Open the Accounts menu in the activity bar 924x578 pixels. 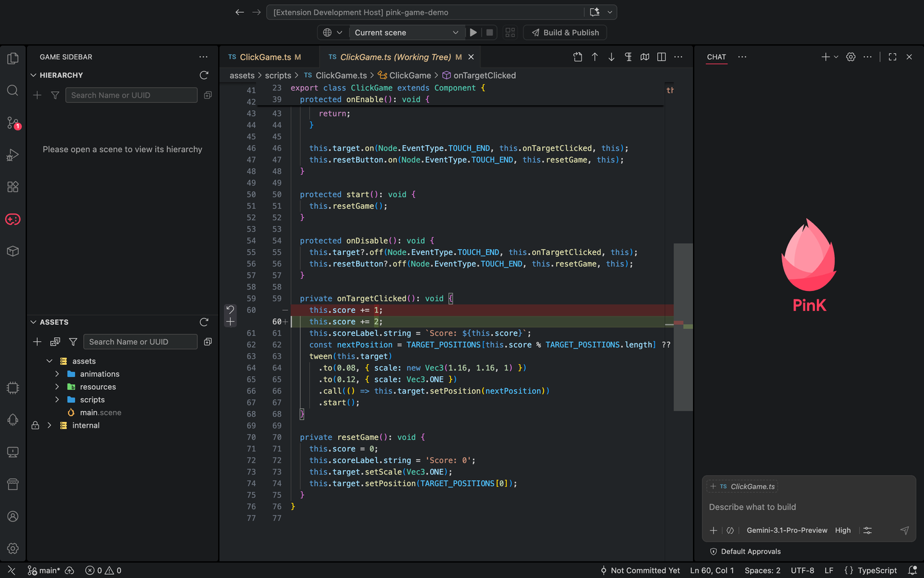13,516
